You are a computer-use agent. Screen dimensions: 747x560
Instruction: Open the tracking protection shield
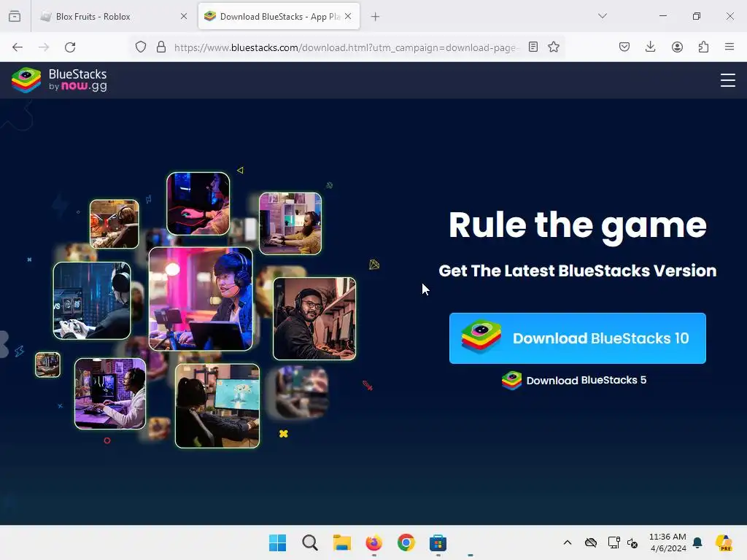[x=141, y=47]
